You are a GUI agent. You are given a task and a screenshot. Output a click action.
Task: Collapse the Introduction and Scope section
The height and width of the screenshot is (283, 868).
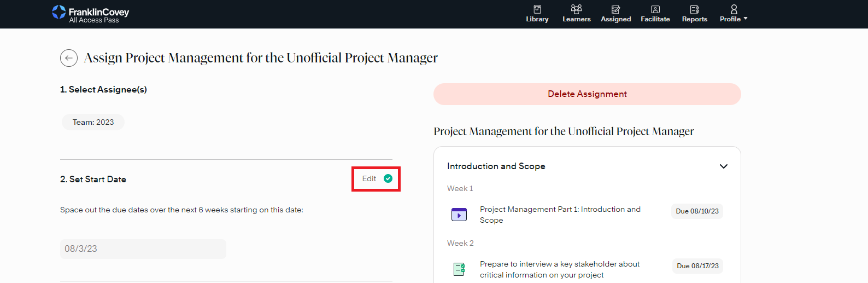(x=723, y=166)
